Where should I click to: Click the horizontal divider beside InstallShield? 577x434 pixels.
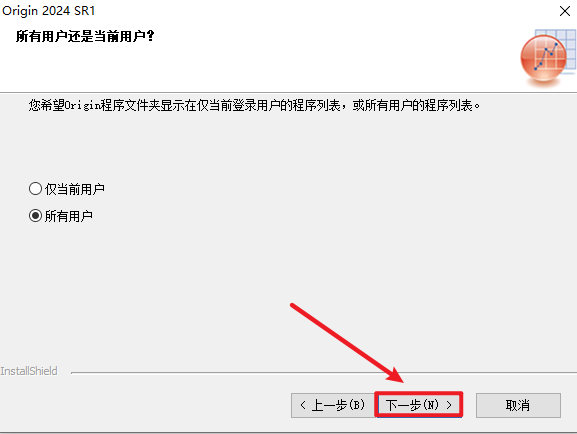pos(324,373)
